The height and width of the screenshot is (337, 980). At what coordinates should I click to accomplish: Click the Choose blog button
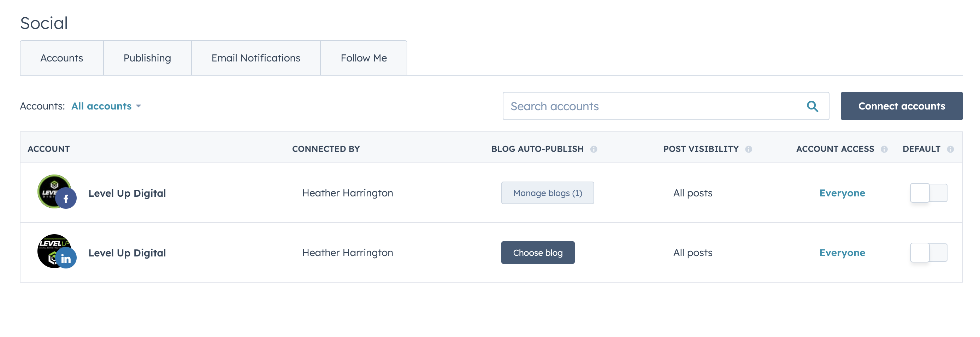click(538, 253)
